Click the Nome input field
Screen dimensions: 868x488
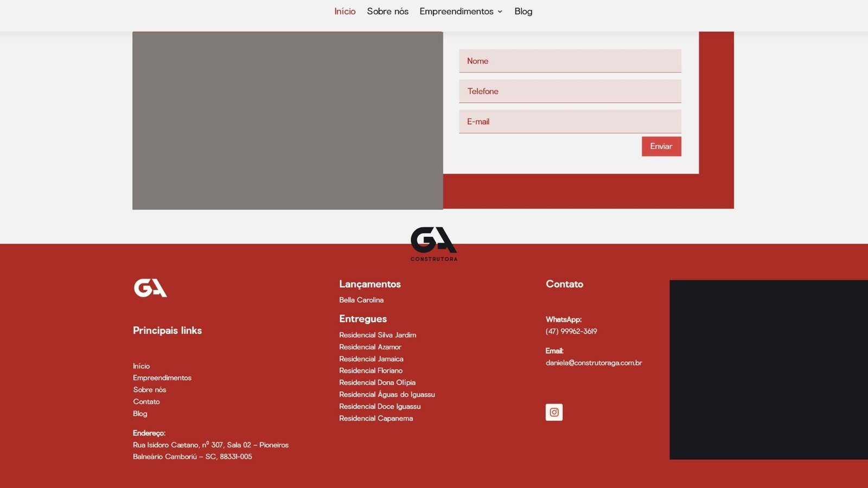click(x=570, y=61)
